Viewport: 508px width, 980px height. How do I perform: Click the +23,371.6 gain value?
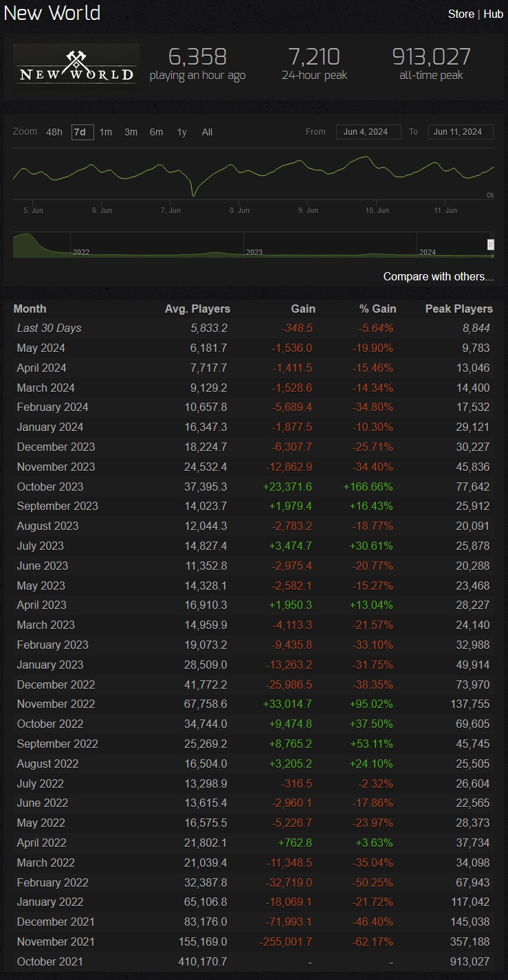pyautogui.click(x=287, y=487)
